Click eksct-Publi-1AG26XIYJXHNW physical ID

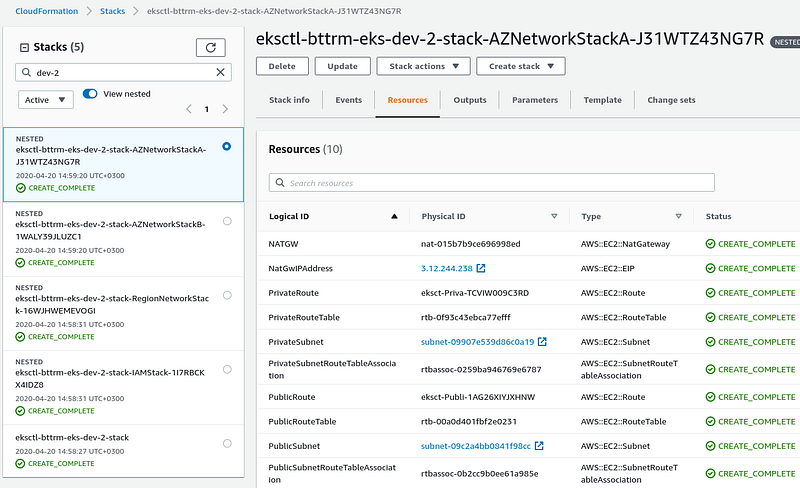478,397
